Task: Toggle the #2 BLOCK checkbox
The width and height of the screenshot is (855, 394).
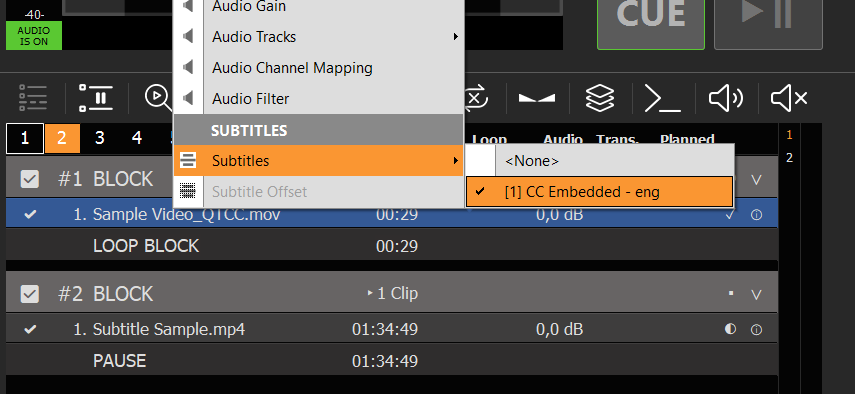Action: [29, 294]
